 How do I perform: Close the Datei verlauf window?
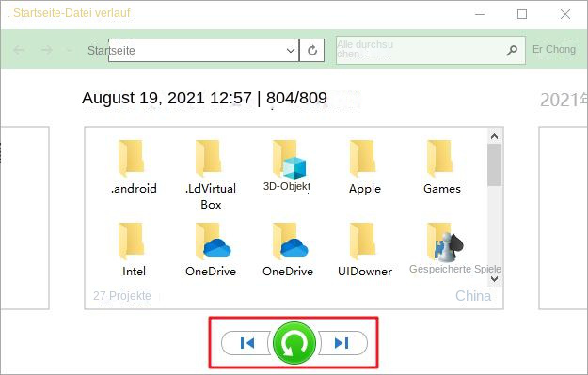pyautogui.click(x=565, y=14)
